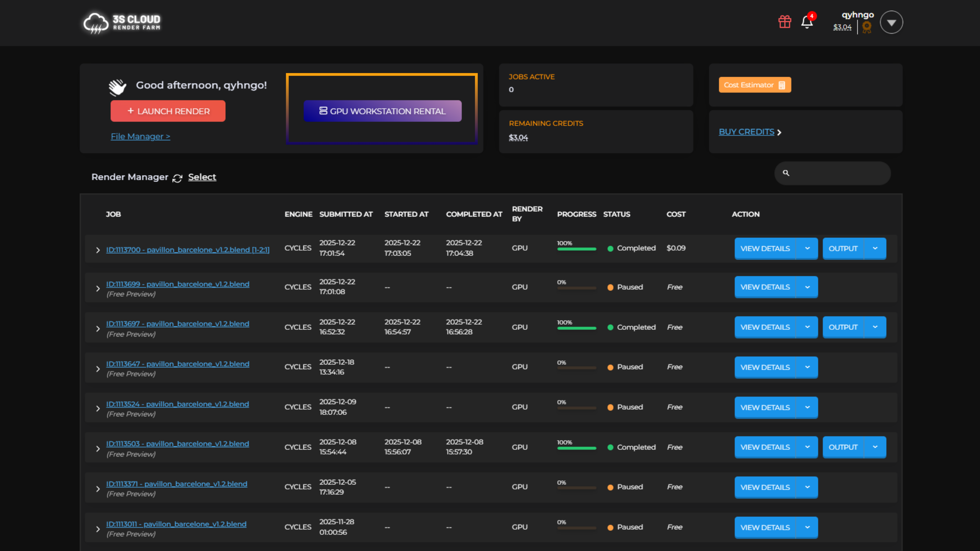
Task: Click the Launch Render button
Action: (x=168, y=111)
